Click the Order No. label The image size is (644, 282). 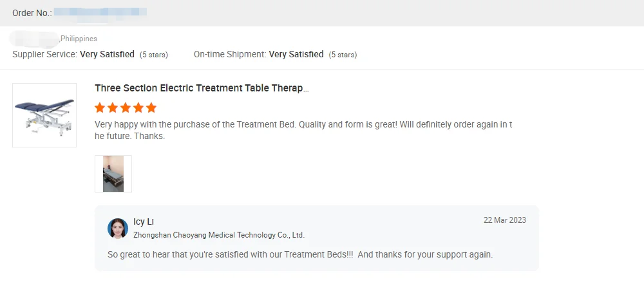coord(32,13)
